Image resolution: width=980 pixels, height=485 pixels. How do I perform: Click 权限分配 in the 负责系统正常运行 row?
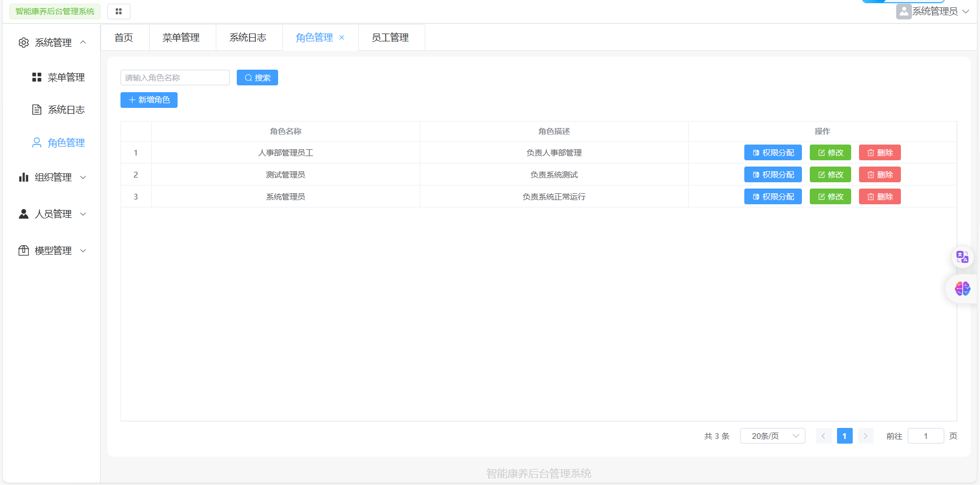coord(773,196)
